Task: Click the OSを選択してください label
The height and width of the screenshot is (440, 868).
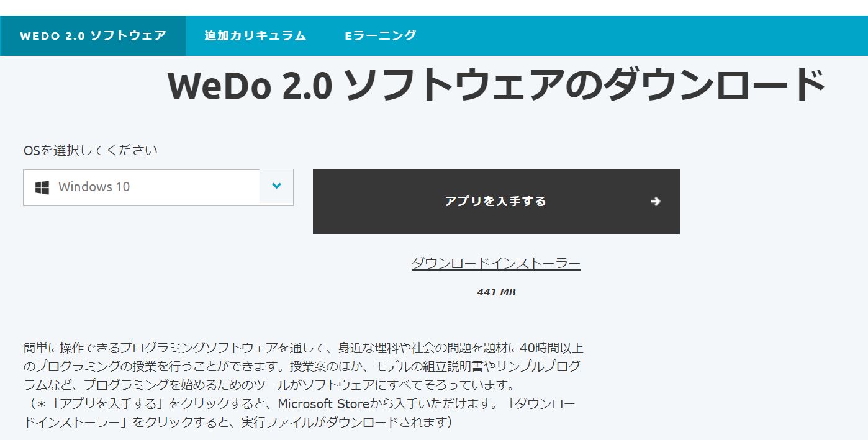Action: click(x=91, y=150)
